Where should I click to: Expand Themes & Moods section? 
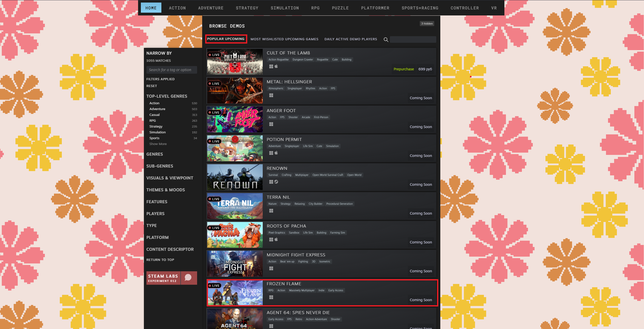tap(165, 190)
